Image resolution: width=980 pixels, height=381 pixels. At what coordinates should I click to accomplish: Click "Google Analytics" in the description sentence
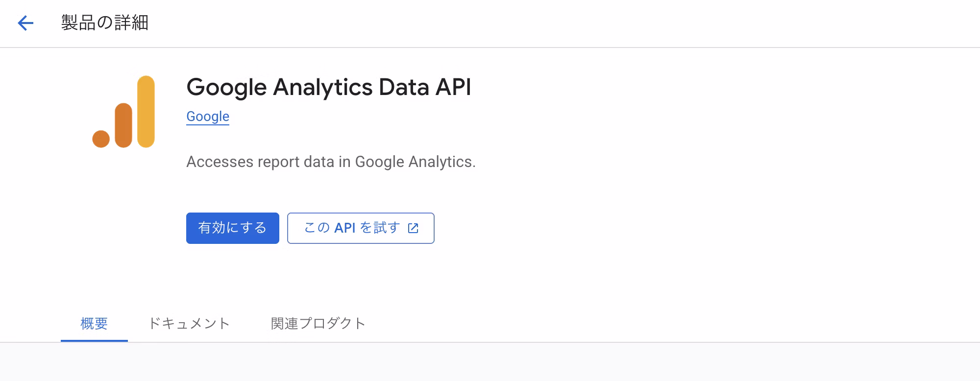pos(414,162)
